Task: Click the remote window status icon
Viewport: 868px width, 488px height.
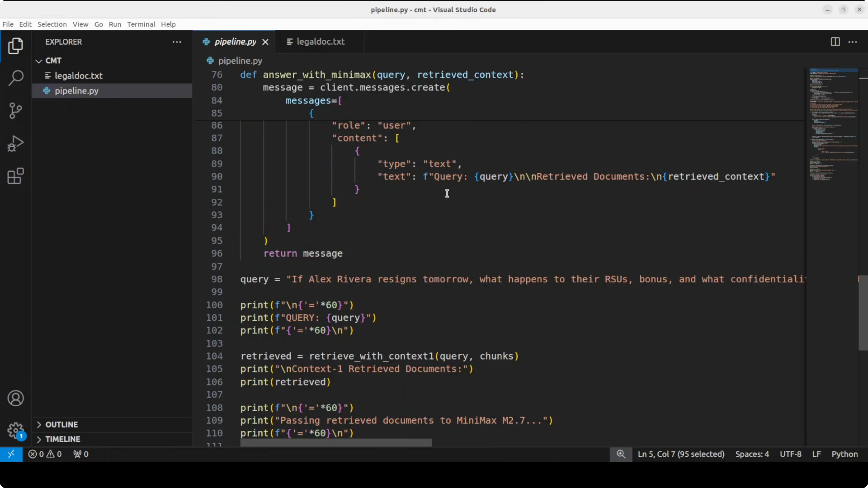Action: 11,454
